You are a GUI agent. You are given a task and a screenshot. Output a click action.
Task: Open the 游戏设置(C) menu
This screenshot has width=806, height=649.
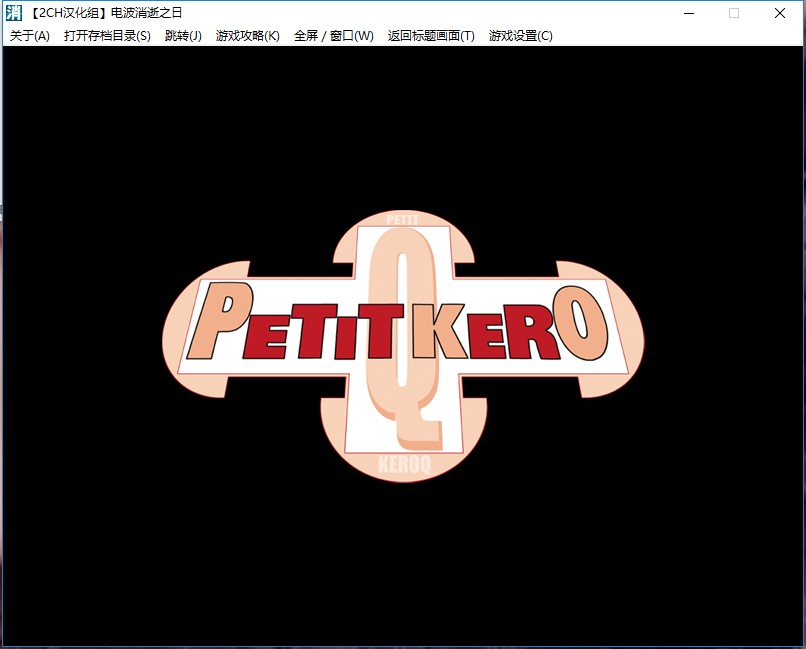520,36
